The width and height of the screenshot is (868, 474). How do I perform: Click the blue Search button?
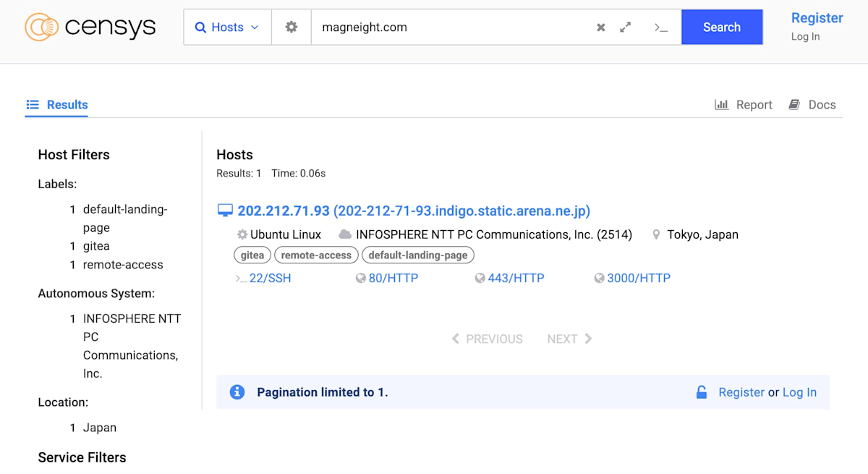pyautogui.click(x=722, y=27)
